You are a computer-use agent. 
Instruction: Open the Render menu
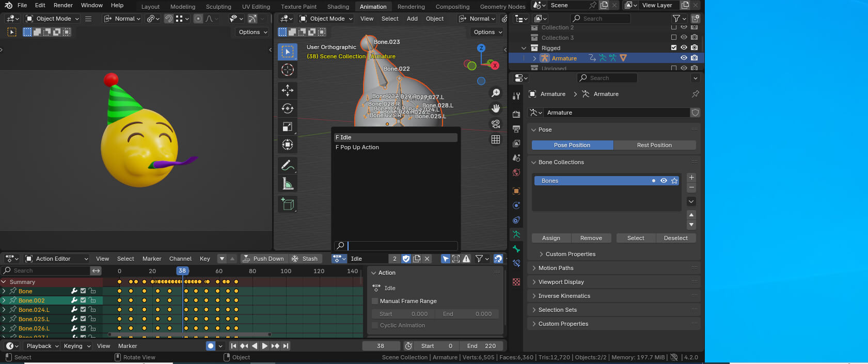(x=63, y=5)
